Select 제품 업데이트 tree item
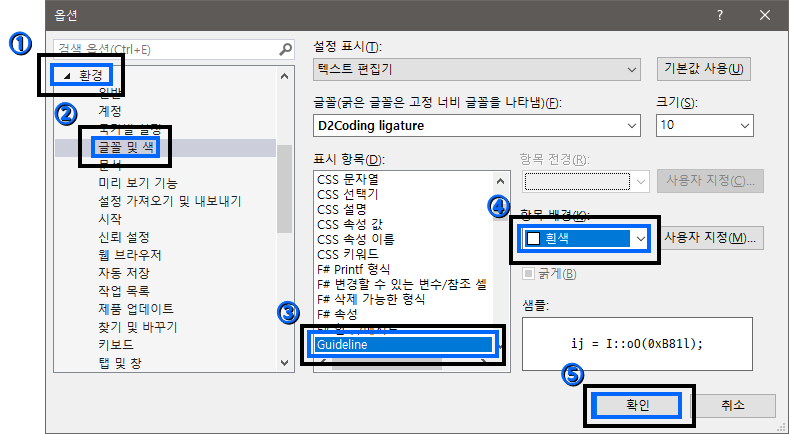The image size is (789, 434). coord(136,309)
